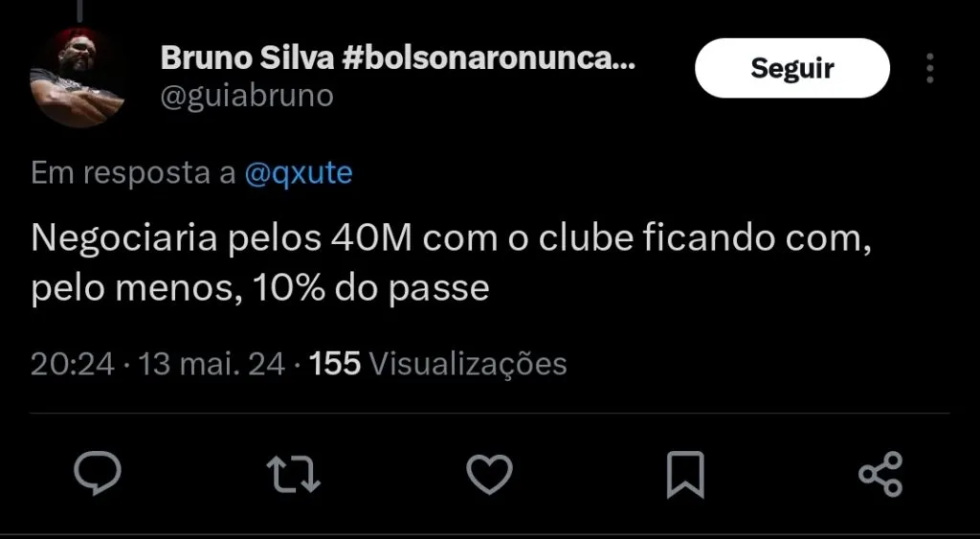
Task: Reply to Bruno Silva's tweet
Action: 97,473
